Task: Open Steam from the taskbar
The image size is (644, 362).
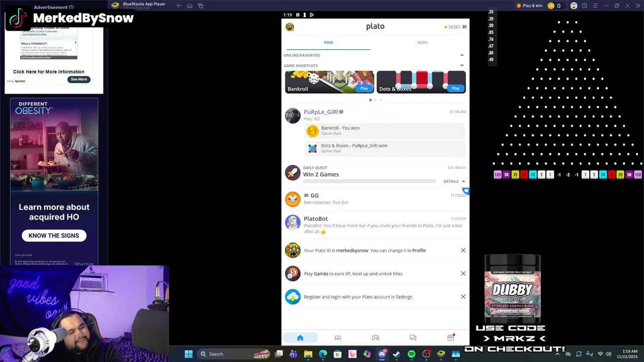Action: [x=396, y=354]
